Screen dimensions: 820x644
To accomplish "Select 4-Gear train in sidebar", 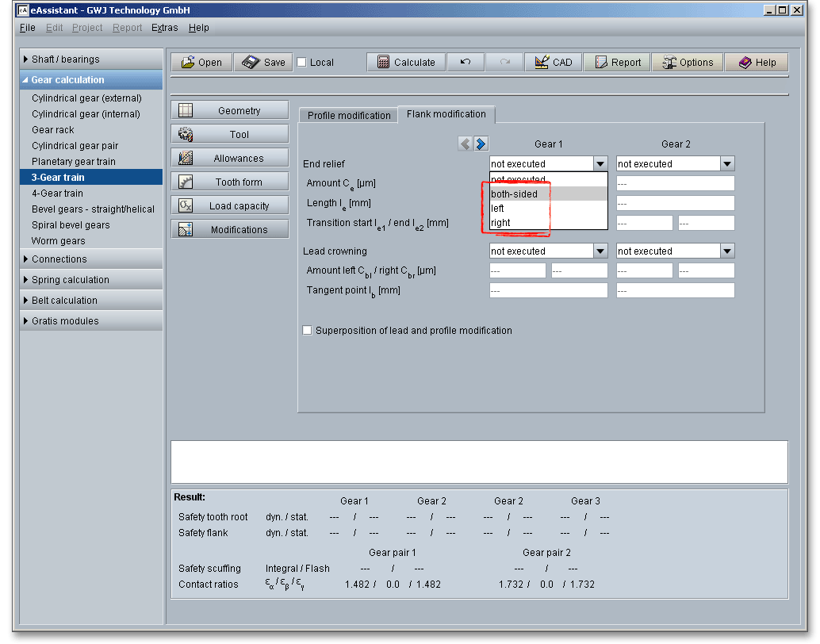I will point(57,194).
